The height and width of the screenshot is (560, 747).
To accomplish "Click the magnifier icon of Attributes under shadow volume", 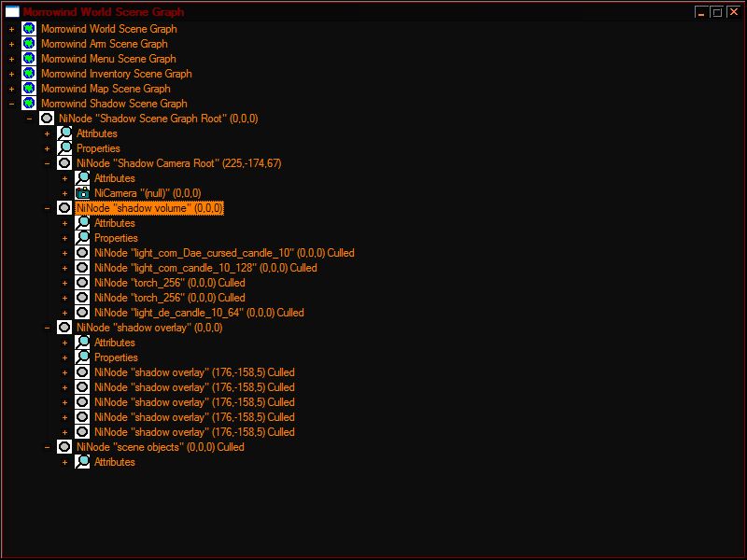I will [82, 223].
